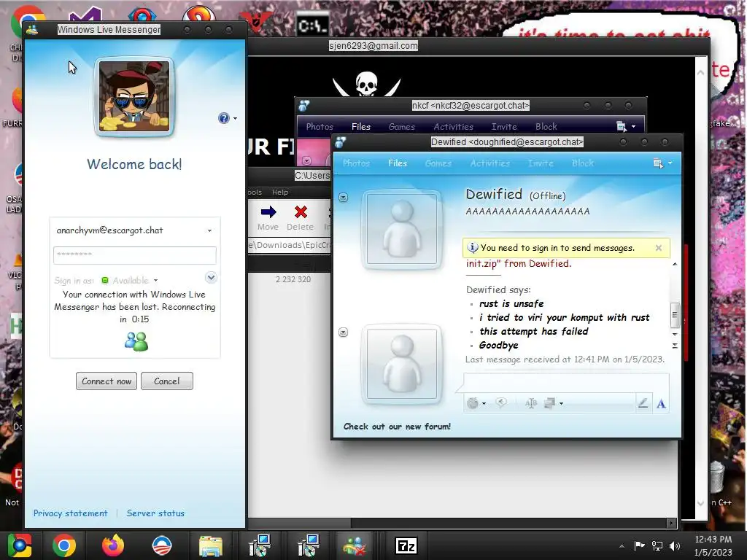
Task: Open the volume control in system tray
Action: coord(675,546)
